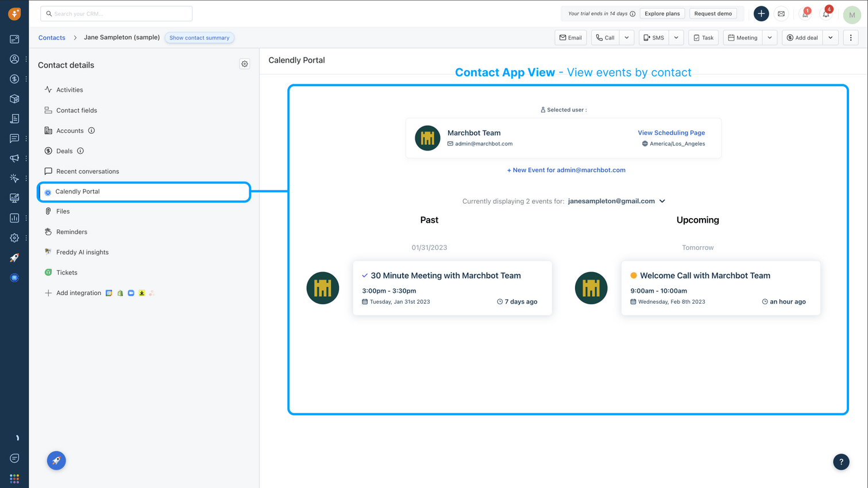868x488 pixels.
Task: Open the envelope mail icon in the top bar
Action: tap(781, 13)
